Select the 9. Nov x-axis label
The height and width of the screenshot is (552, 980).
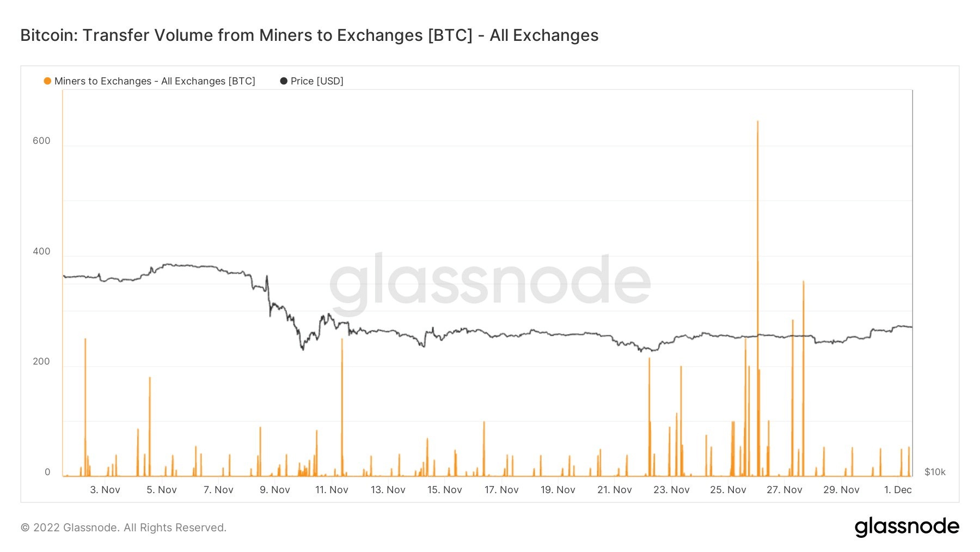click(275, 490)
